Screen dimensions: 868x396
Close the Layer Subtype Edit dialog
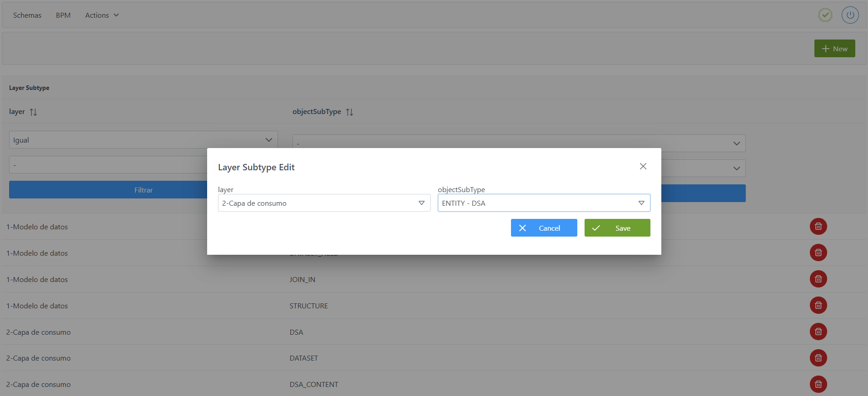[643, 166]
